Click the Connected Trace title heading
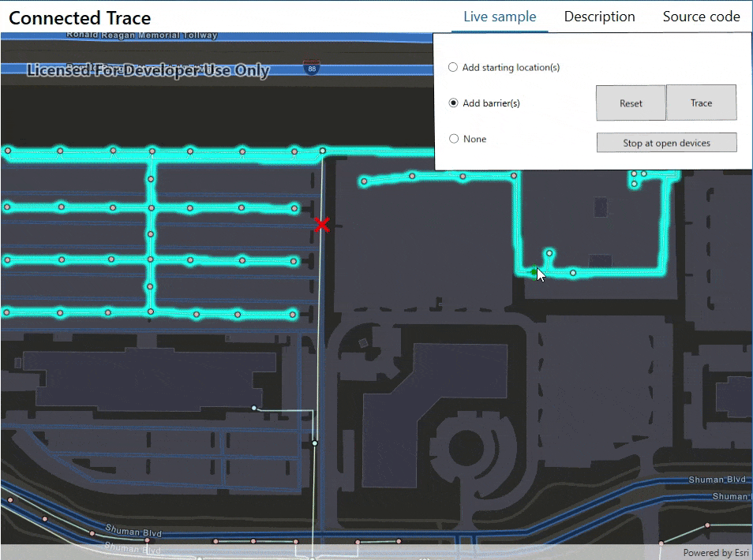 click(x=80, y=17)
